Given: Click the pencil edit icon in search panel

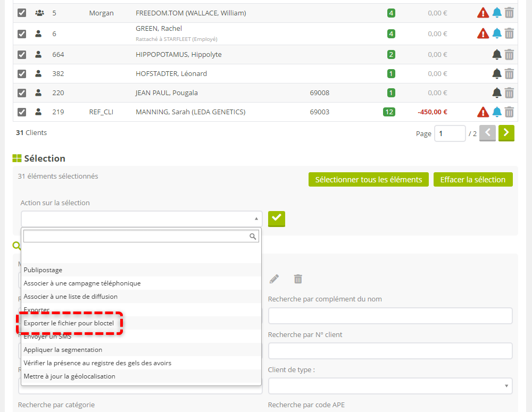Looking at the screenshot, I should coord(274,279).
